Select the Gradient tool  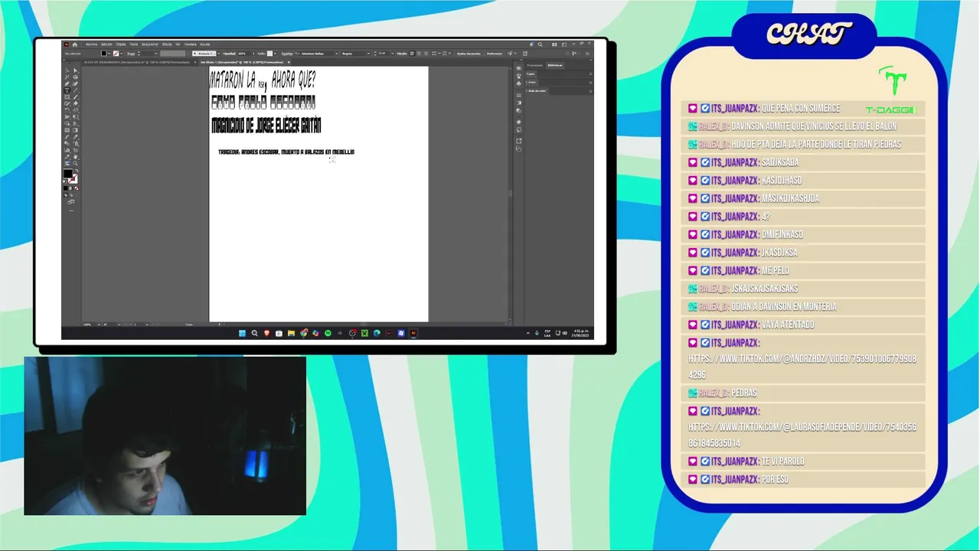point(75,130)
